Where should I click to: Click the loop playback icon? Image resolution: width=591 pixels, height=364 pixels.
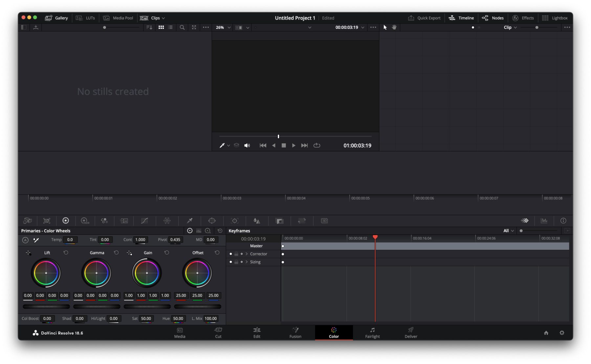pos(317,145)
